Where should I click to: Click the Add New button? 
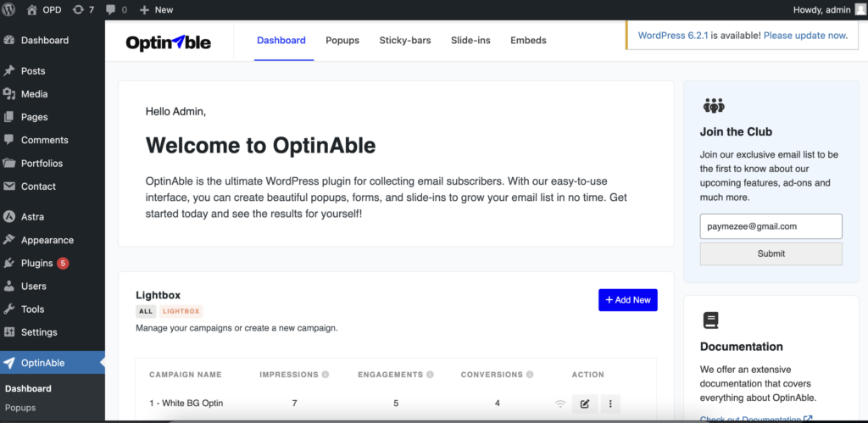click(x=628, y=299)
